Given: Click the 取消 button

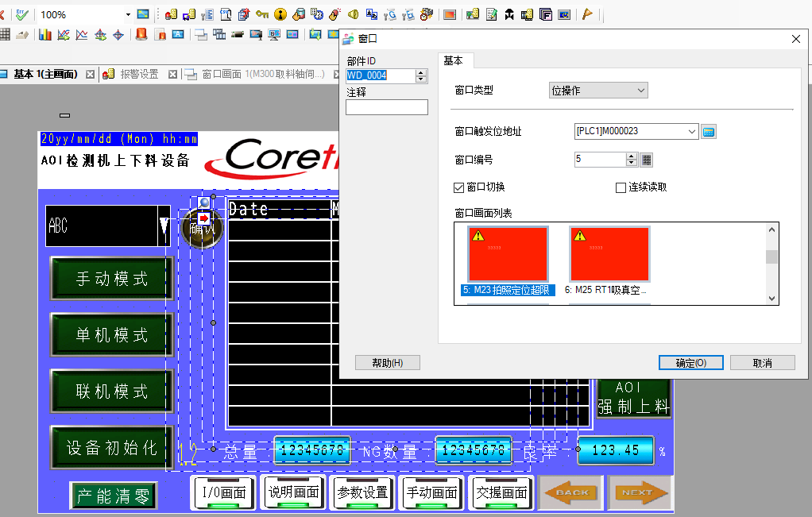Looking at the screenshot, I should point(762,362).
